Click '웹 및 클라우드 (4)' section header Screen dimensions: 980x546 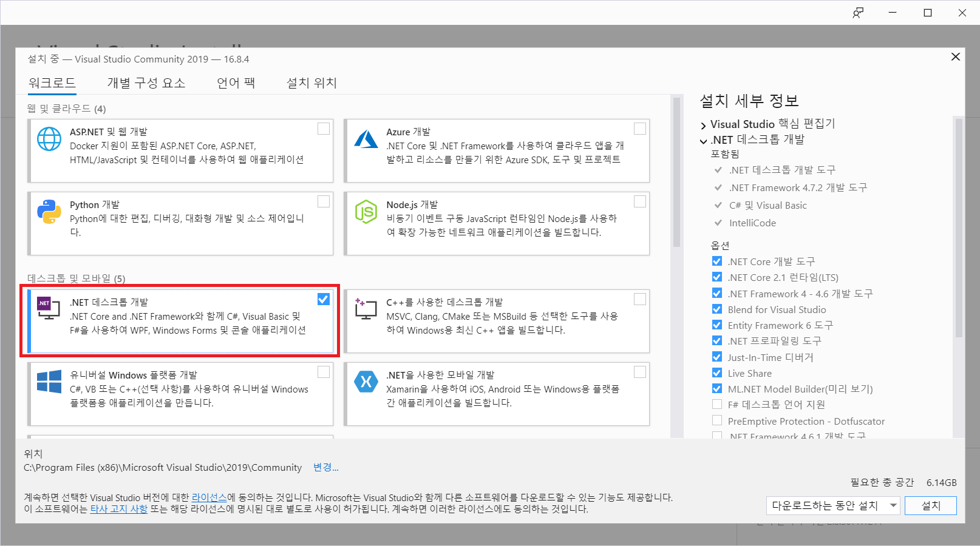point(67,109)
